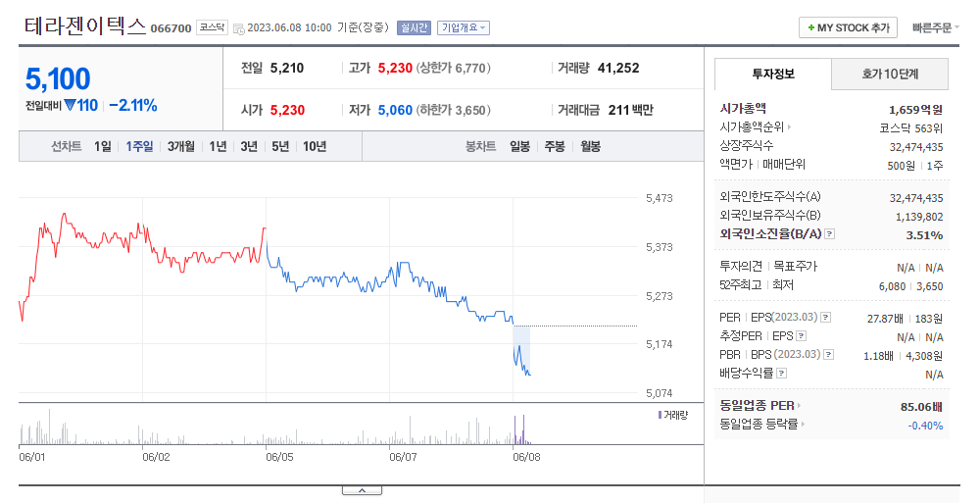Select the 3개월 line chart period

point(180,146)
